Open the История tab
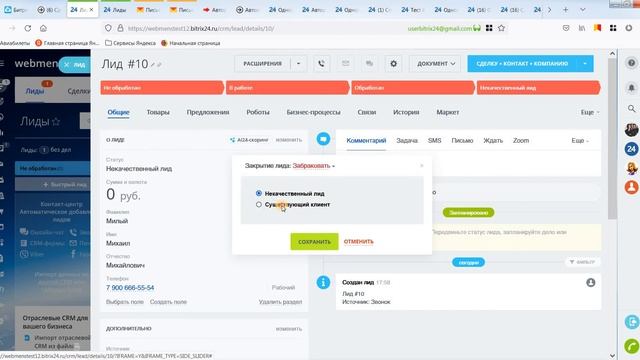The height and width of the screenshot is (360, 640). [x=406, y=112]
